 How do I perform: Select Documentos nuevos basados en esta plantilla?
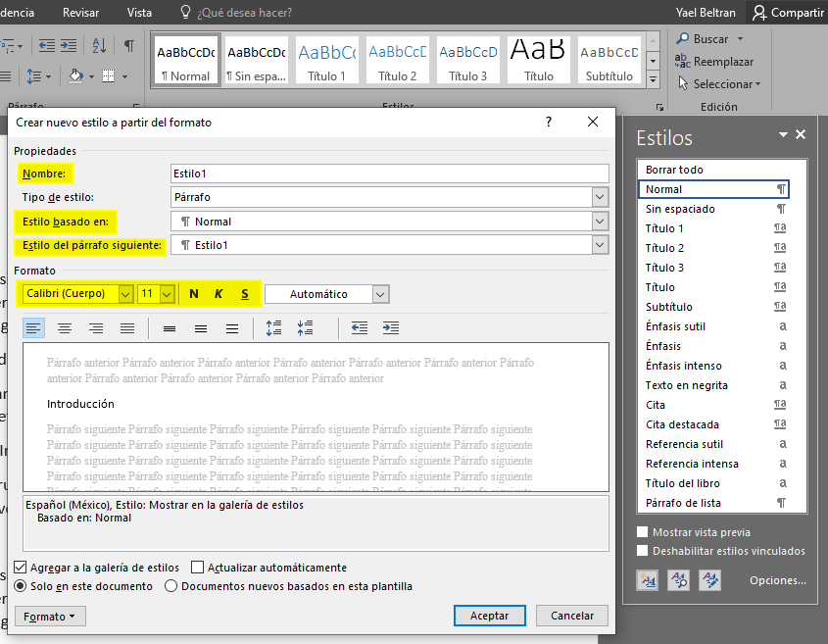pos(171,586)
